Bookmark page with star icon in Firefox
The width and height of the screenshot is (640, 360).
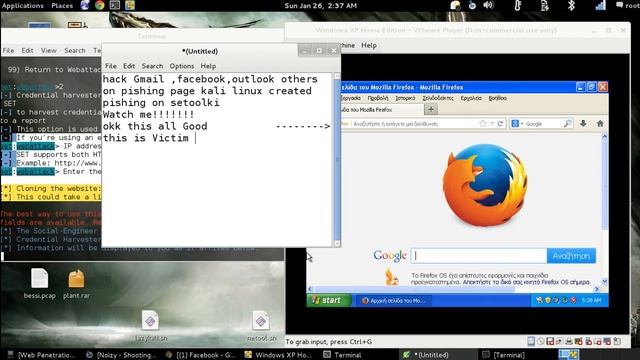point(483,123)
